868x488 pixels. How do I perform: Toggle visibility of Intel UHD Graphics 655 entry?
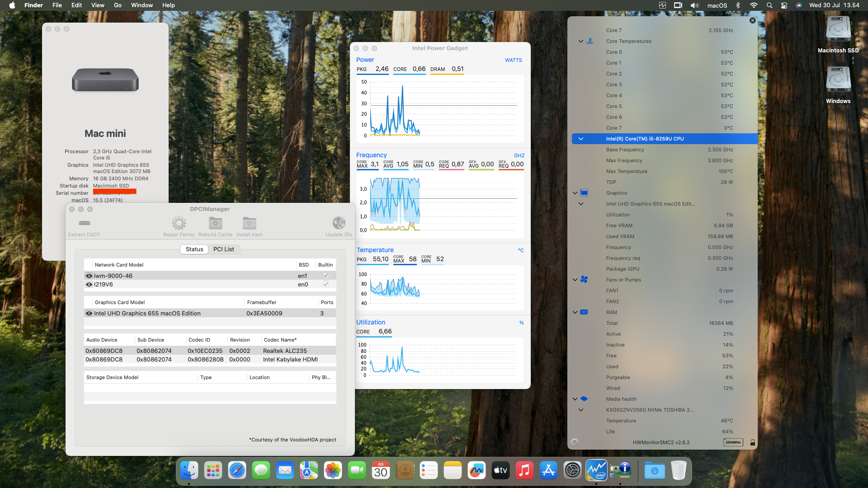pyautogui.click(x=89, y=313)
